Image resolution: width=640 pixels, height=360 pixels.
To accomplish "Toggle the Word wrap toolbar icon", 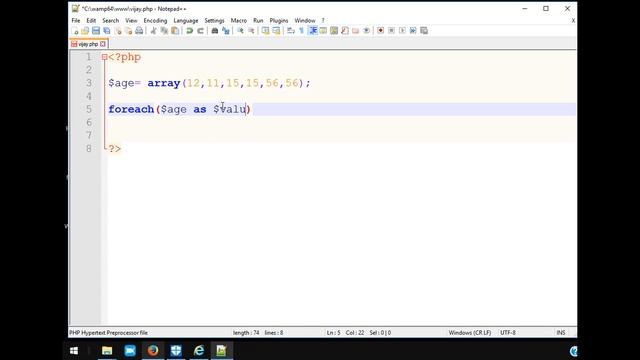I will click(x=291, y=31).
